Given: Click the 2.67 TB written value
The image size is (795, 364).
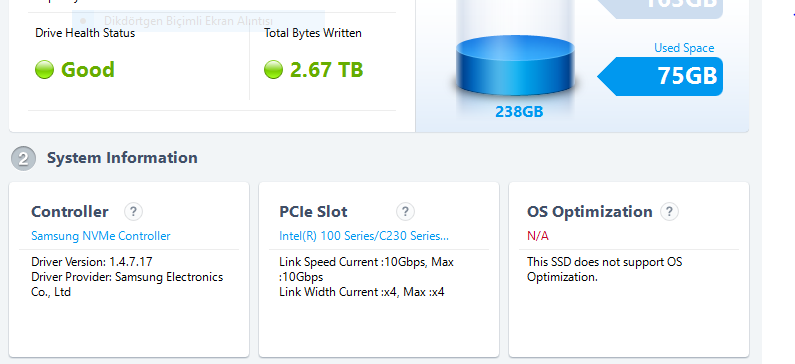Looking at the screenshot, I should (327, 69).
